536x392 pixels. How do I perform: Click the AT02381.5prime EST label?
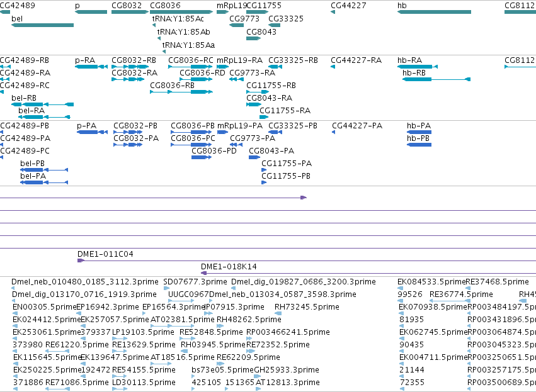183,320
